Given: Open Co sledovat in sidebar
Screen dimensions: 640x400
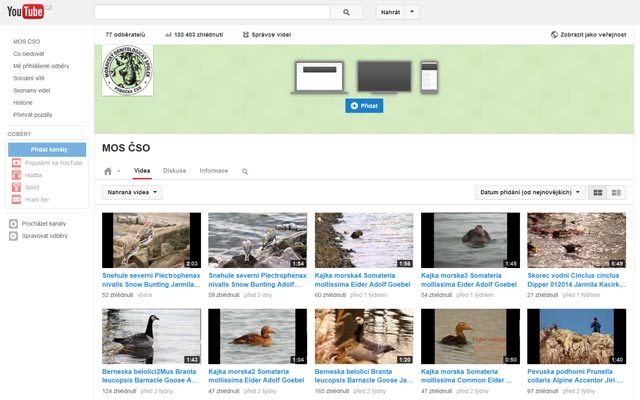Looking at the screenshot, I should [x=29, y=54].
